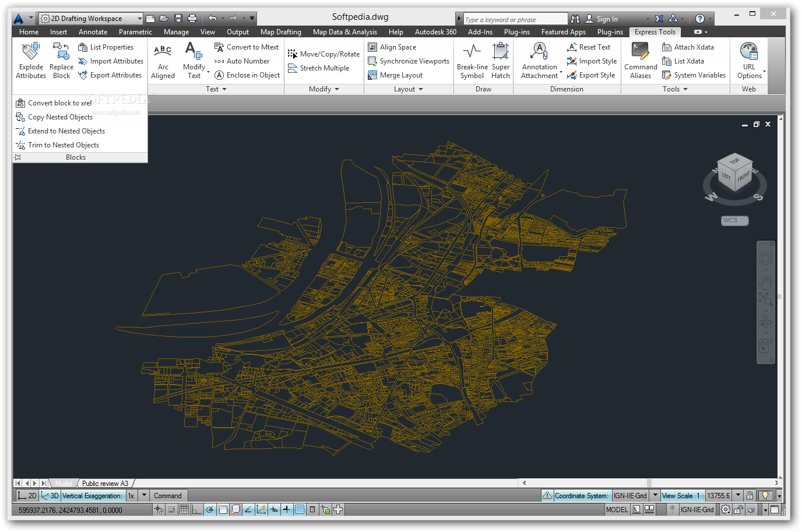Switch to the Map Drafting ribbon tab
802x532 pixels.
[x=281, y=32]
